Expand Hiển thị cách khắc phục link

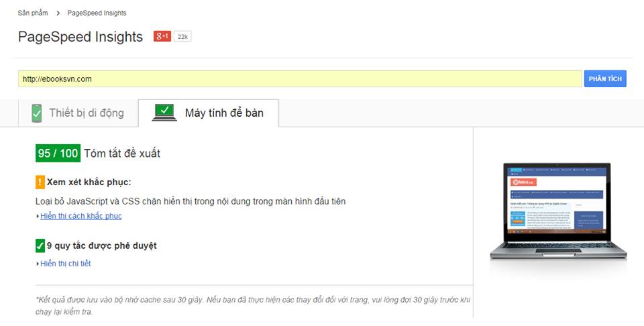[81, 216]
